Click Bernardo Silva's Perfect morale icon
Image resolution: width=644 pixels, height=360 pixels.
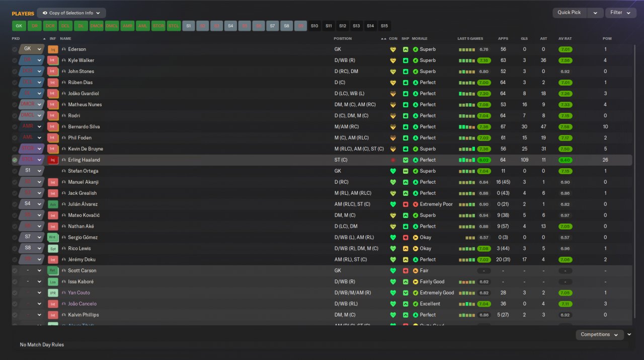tap(416, 127)
